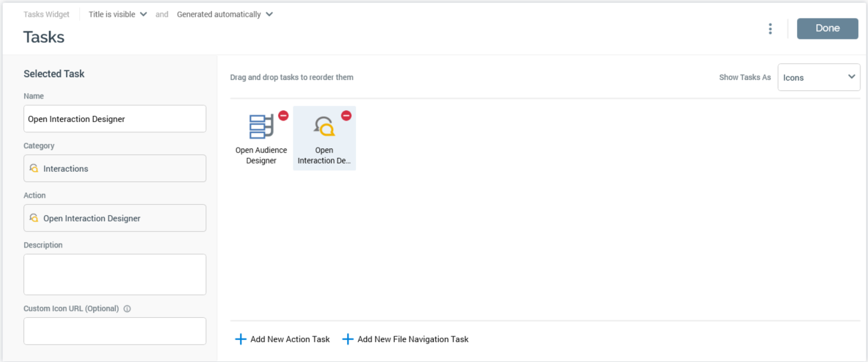The image size is (868, 362).
Task: Click the info icon beside Custom Icon URL
Action: click(127, 309)
